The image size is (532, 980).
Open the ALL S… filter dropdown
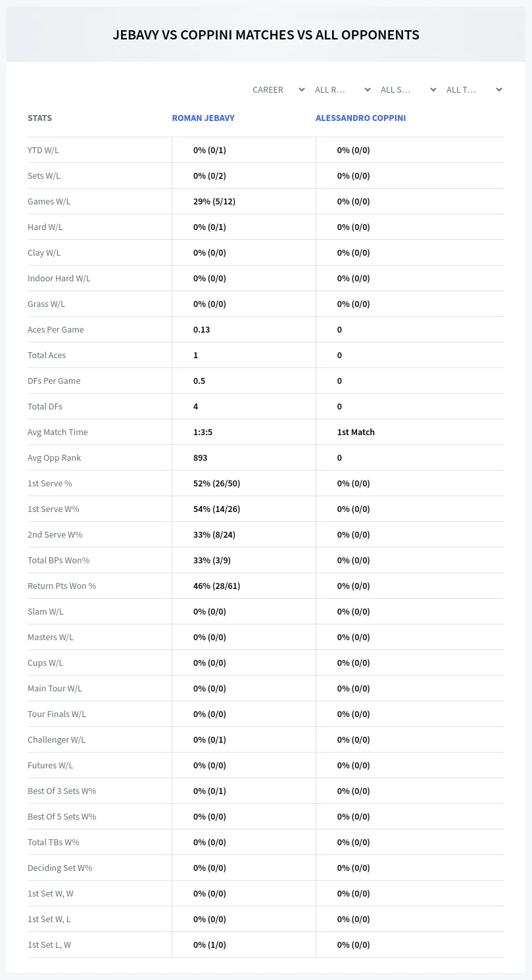(x=408, y=89)
